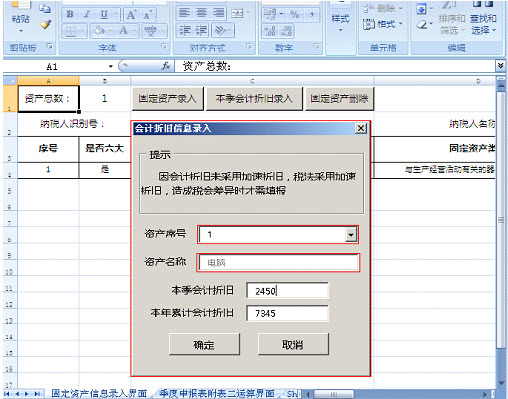
Task: Click the select-all corner box
Action: pos(10,81)
